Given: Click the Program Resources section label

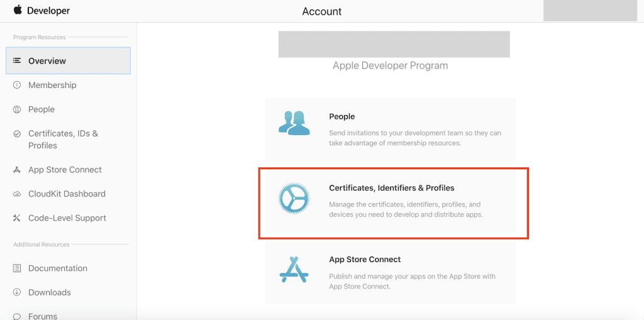Looking at the screenshot, I should (x=40, y=37).
